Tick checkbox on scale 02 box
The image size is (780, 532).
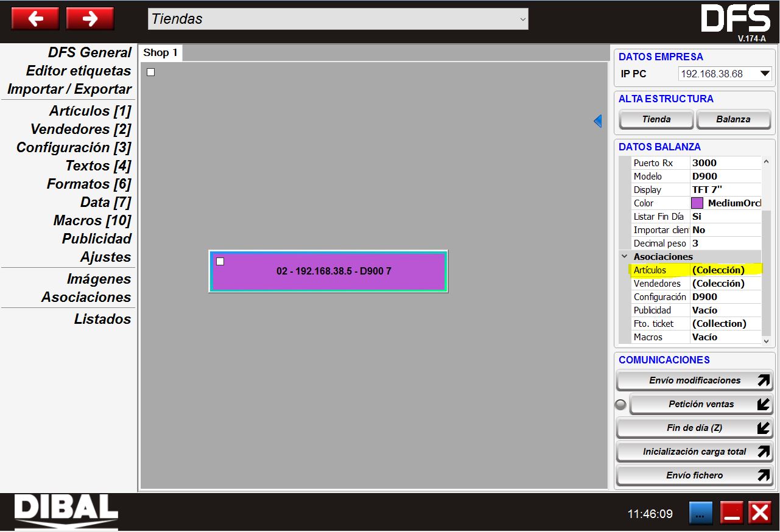click(x=220, y=261)
